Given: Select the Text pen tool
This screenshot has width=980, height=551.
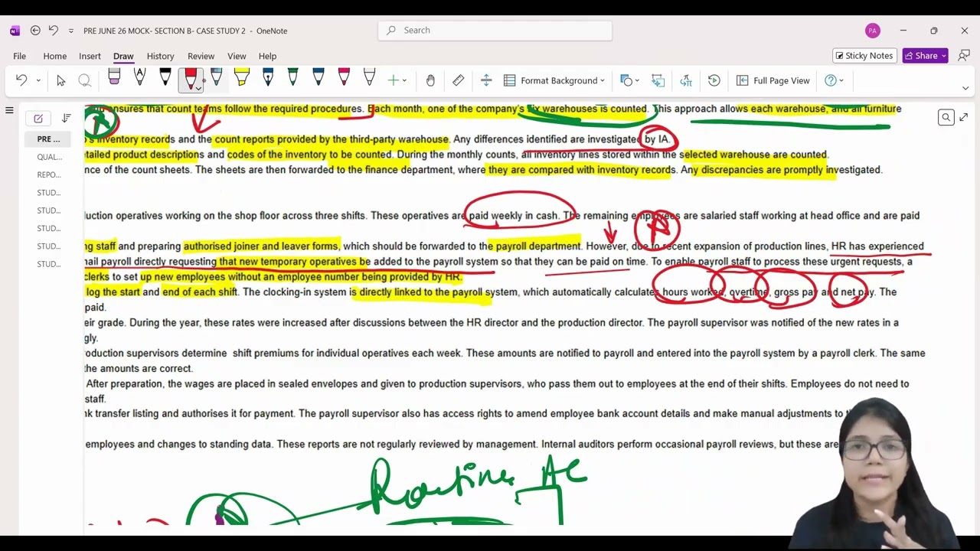Looking at the screenshot, I should coord(139,77).
